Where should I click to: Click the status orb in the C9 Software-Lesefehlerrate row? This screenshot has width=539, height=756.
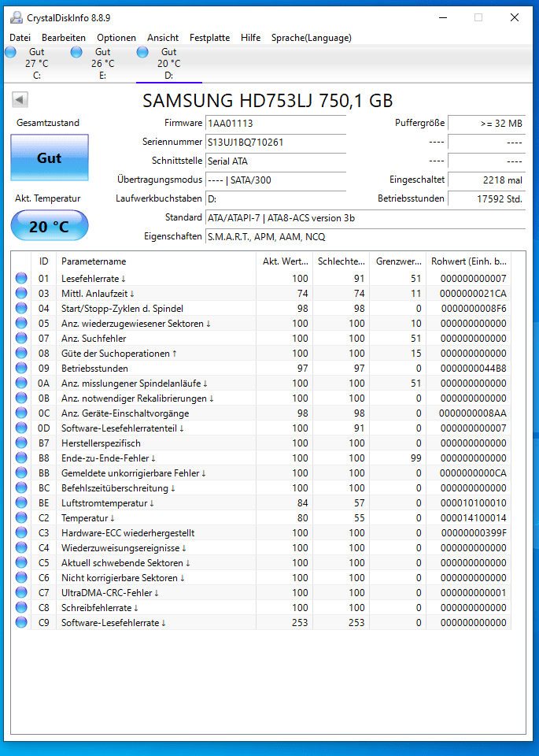click(21, 622)
